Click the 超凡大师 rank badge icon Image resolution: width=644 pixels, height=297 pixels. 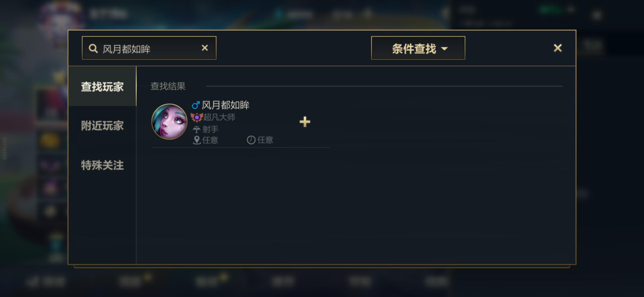[197, 117]
